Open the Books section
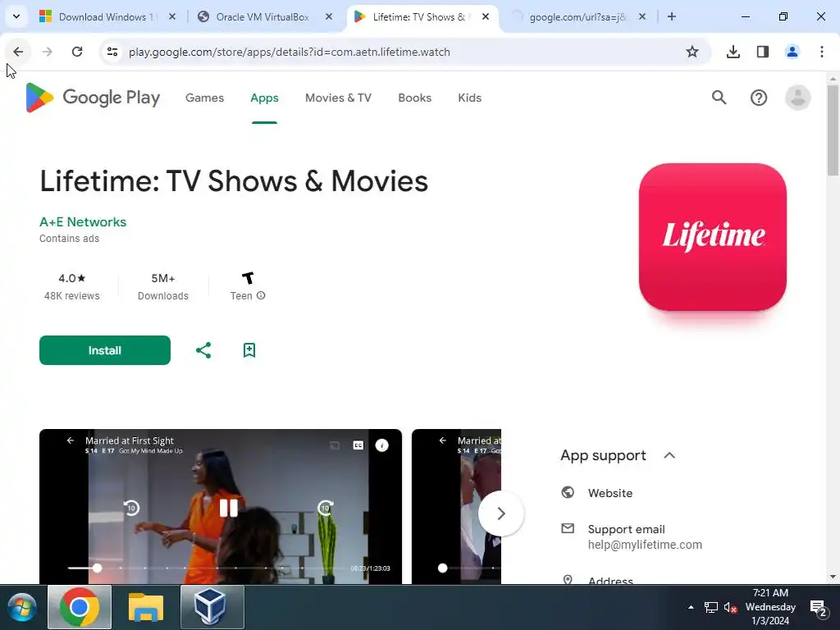The width and height of the screenshot is (840, 630). click(414, 98)
